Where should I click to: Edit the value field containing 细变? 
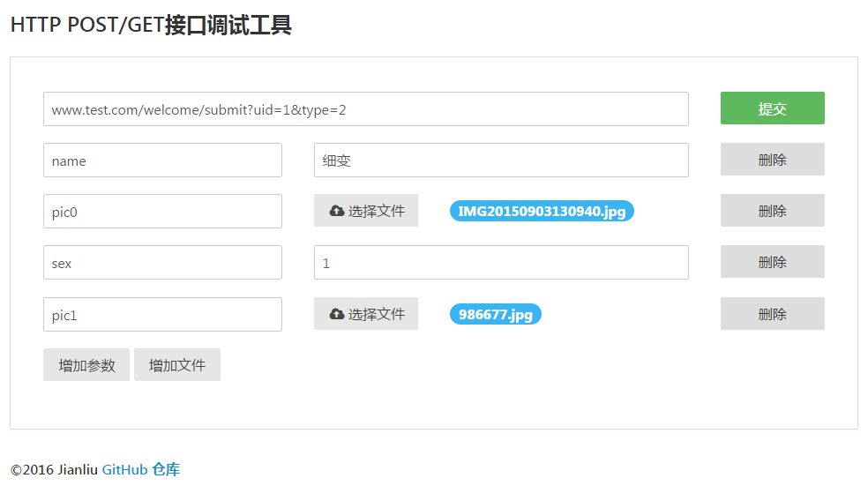point(500,161)
